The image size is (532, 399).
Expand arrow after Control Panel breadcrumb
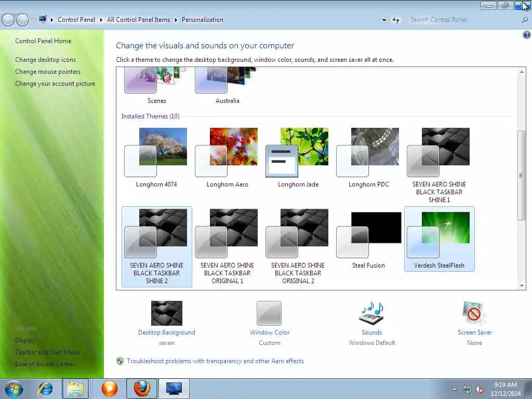point(101,20)
